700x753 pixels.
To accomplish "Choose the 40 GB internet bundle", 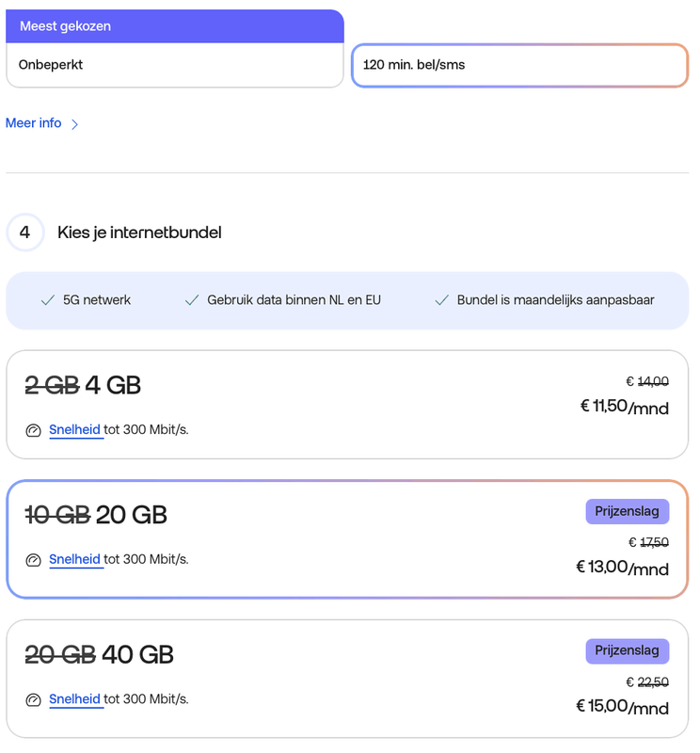I will [x=347, y=678].
